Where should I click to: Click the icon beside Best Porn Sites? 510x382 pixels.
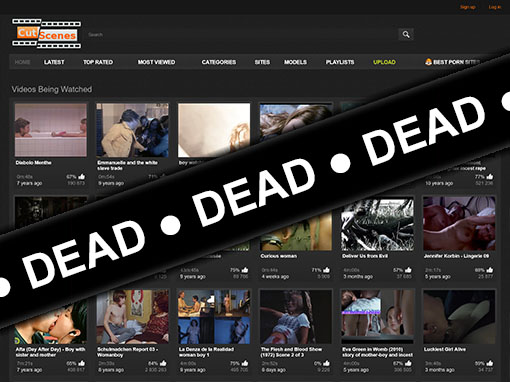pyautogui.click(x=428, y=62)
